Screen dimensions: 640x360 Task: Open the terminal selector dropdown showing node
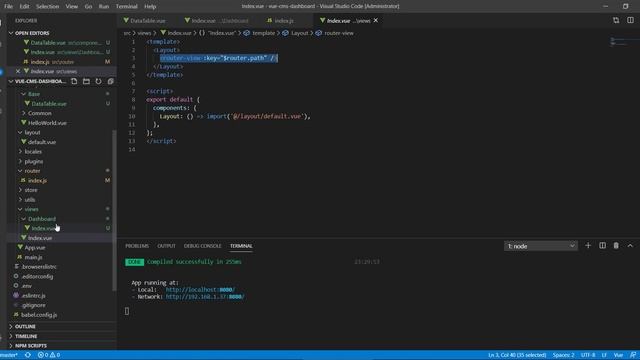pyautogui.click(x=541, y=246)
